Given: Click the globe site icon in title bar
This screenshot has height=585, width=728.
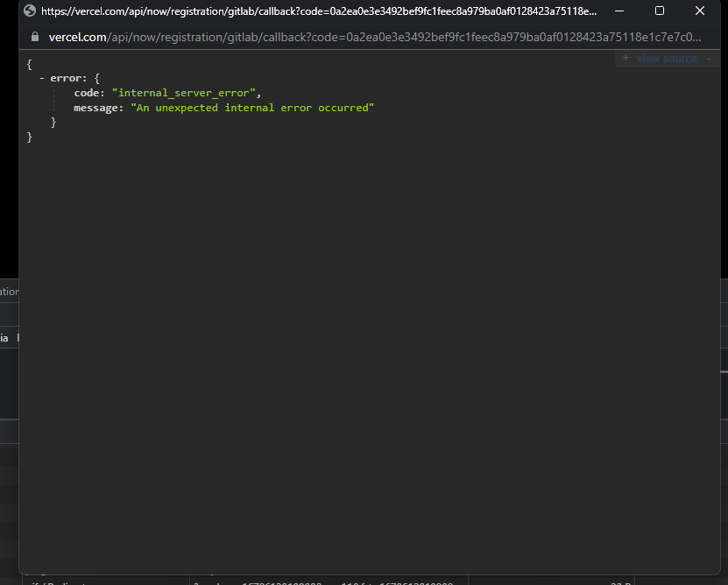Looking at the screenshot, I should tap(30, 11).
